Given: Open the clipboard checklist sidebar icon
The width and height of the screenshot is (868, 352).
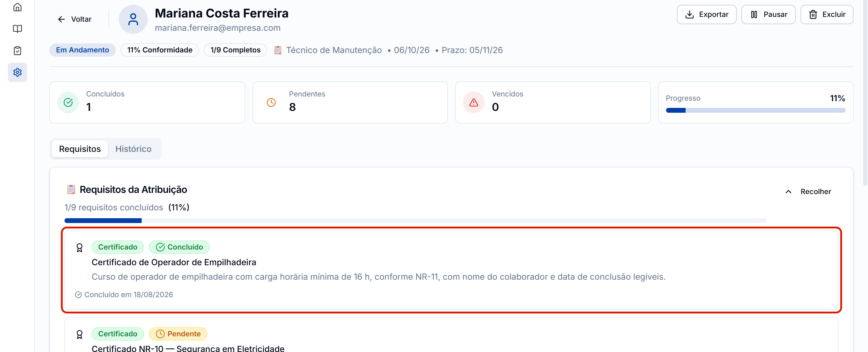Looking at the screenshot, I should coord(17,51).
